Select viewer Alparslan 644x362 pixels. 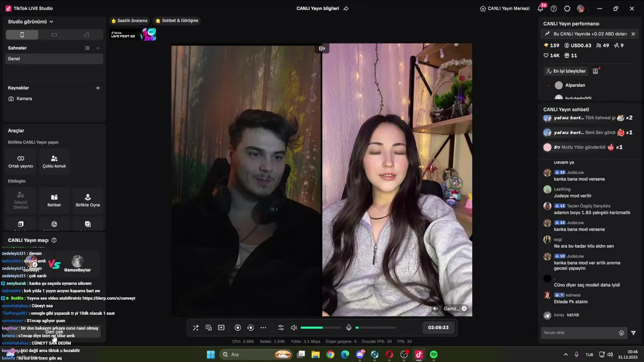(575, 85)
